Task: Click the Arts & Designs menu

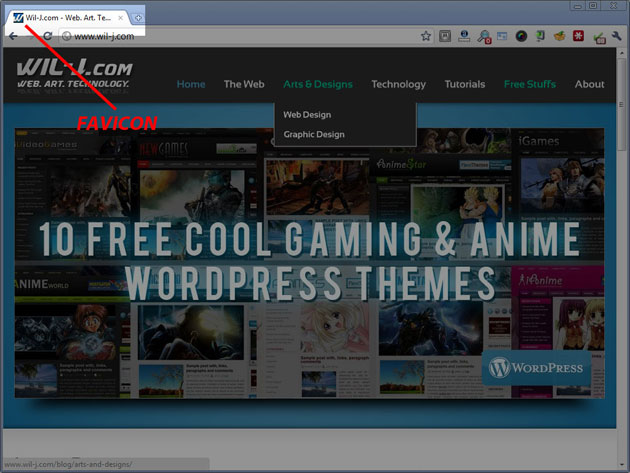Action: tap(318, 84)
